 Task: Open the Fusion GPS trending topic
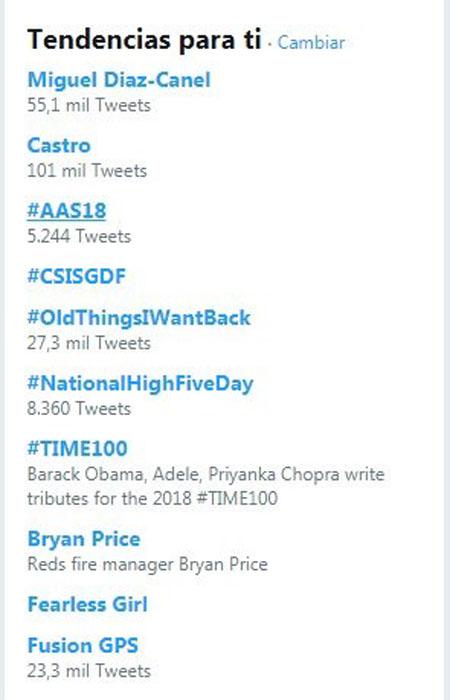(83, 646)
